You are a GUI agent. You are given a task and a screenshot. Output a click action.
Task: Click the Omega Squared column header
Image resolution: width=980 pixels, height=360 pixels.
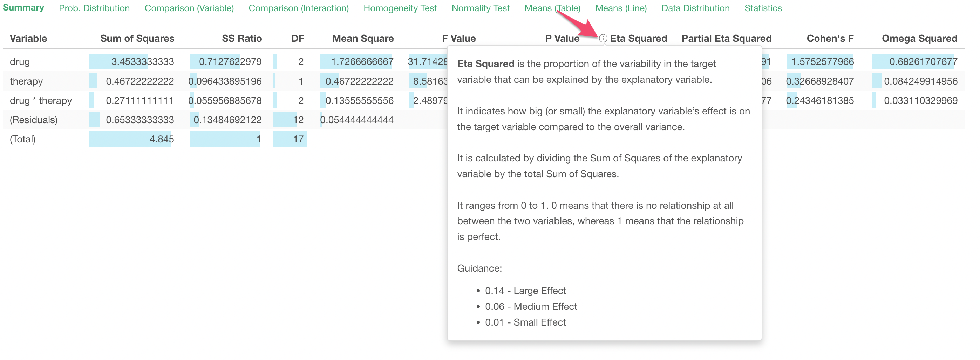919,39
